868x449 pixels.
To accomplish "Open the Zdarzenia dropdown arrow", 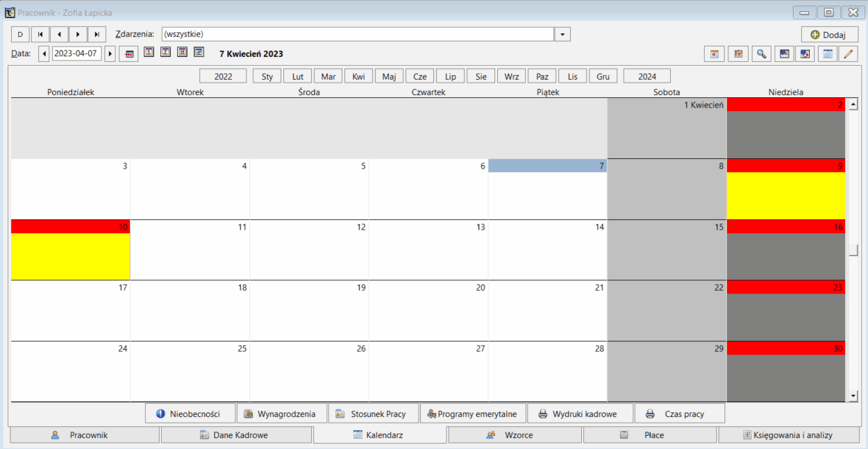I will 562,34.
